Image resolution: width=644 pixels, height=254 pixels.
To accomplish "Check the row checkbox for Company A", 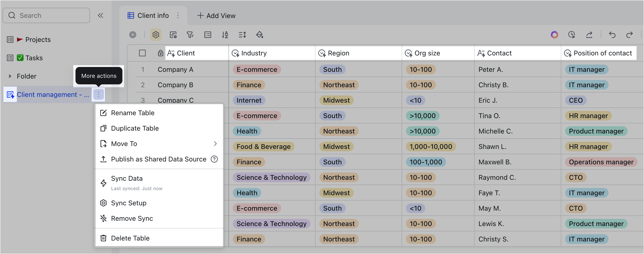I will [x=142, y=69].
